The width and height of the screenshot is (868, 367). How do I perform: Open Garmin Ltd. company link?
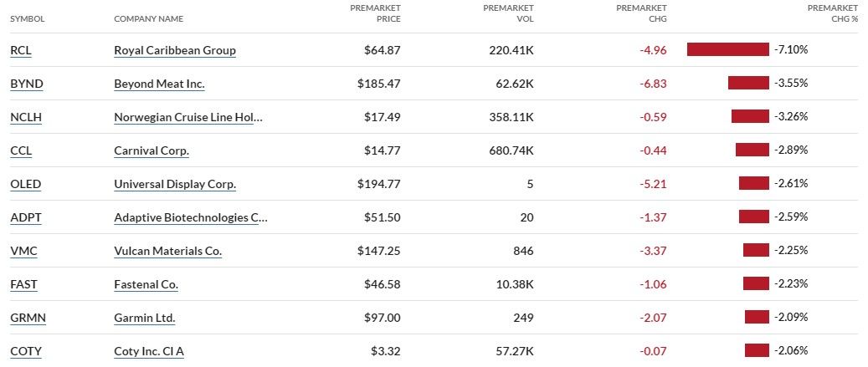coord(144,318)
